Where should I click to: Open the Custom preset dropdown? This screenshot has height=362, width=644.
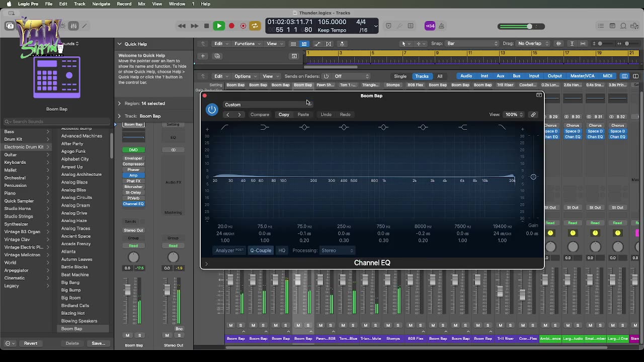coord(267,105)
